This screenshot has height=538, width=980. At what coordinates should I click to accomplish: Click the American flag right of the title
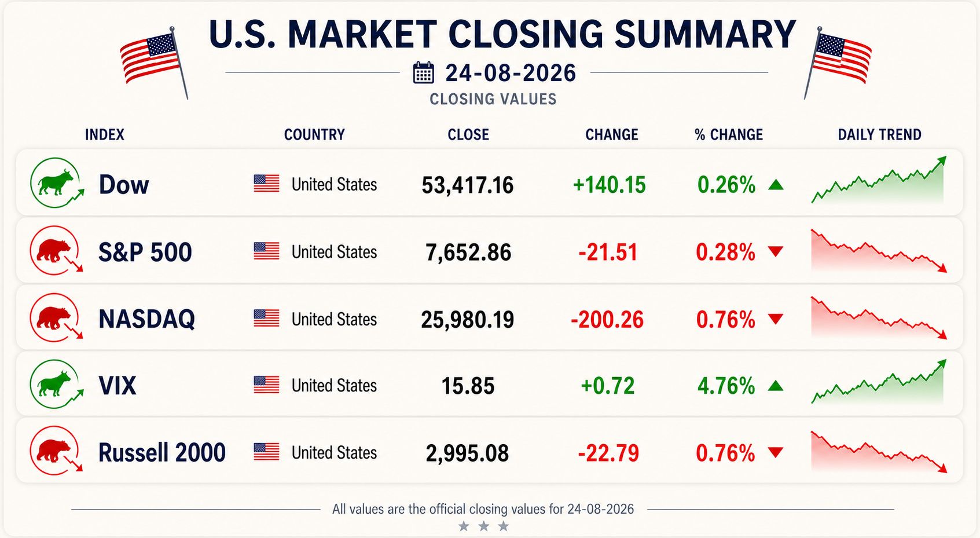pyautogui.click(x=838, y=63)
